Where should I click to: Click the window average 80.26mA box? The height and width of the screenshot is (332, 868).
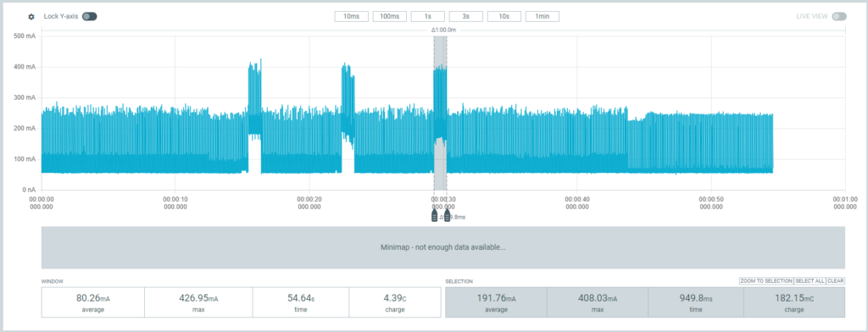coord(93,302)
